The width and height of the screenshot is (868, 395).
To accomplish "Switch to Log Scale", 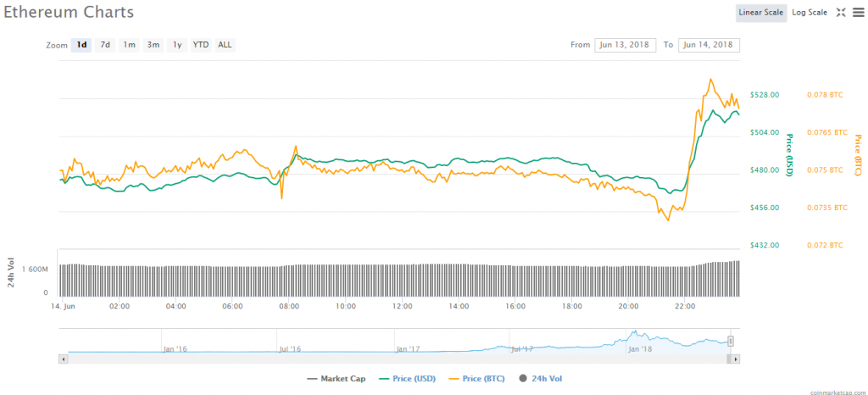I will coord(810,13).
